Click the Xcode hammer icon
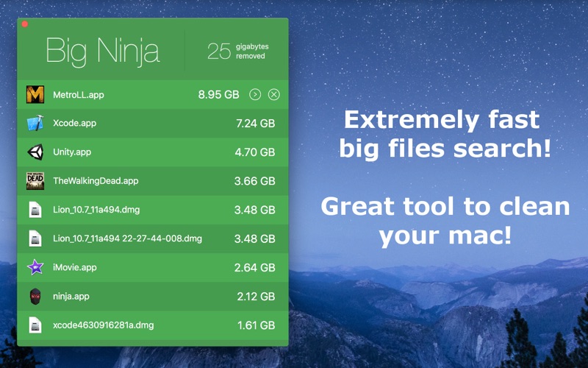The width and height of the screenshot is (588, 368). (x=35, y=123)
